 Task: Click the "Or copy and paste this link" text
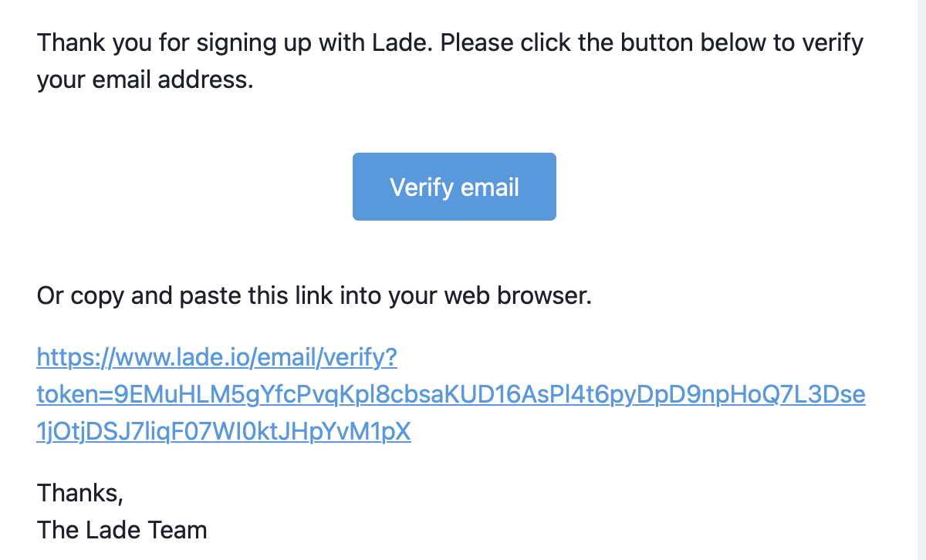coord(314,295)
